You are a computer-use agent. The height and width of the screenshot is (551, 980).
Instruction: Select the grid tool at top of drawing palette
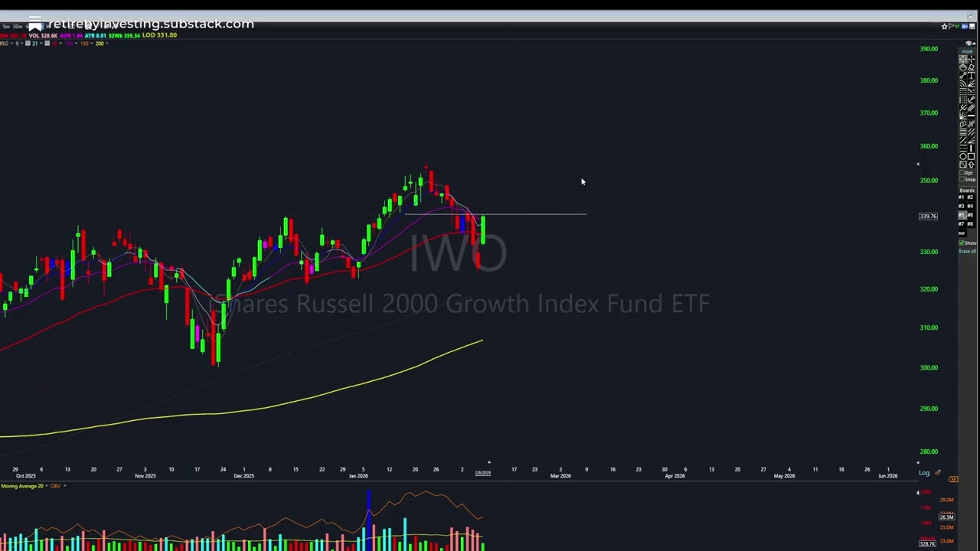pos(962,59)
